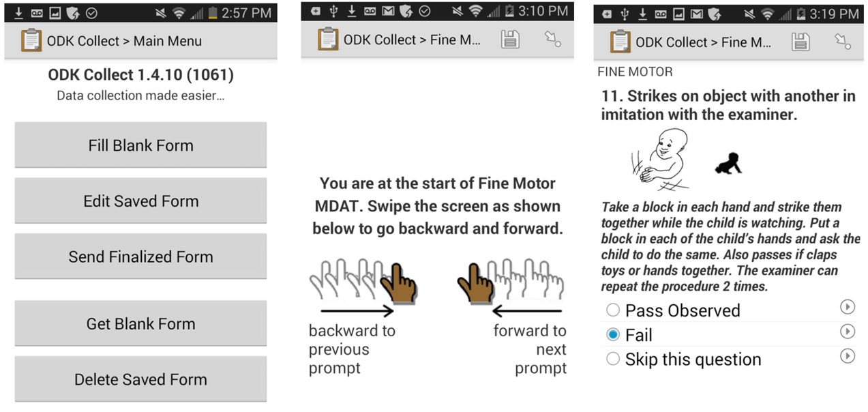Tap the arrow at right of Fail

tap(848, 332)
